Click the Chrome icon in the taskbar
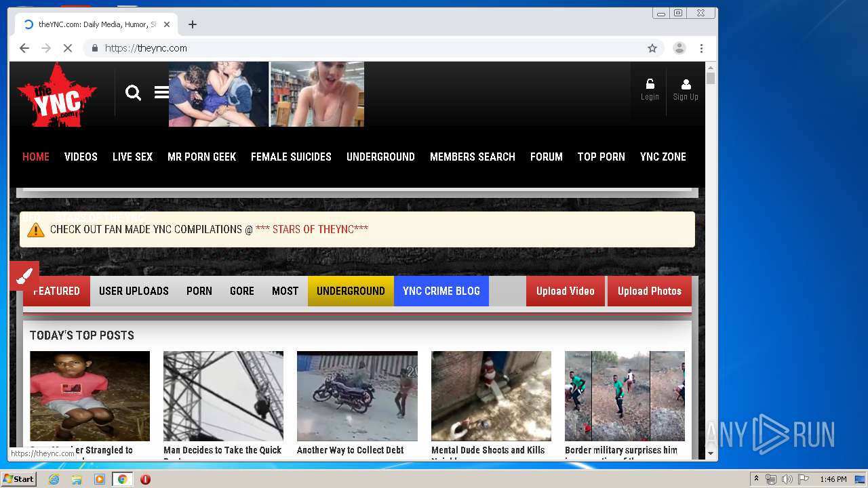The width and height of the screenshot is (868, 488). [x=122, y=479]
